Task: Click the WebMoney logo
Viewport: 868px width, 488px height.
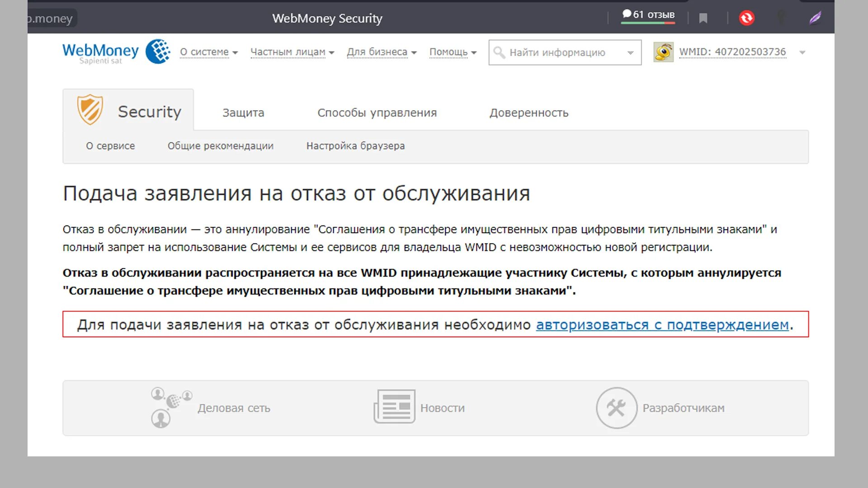Action: pyautogui.click(x=117, y=52)
